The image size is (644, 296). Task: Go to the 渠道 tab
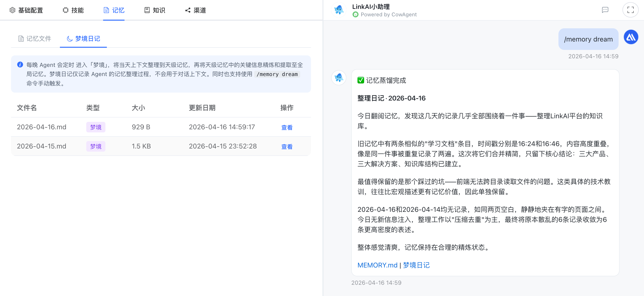(x=195, y=10)
